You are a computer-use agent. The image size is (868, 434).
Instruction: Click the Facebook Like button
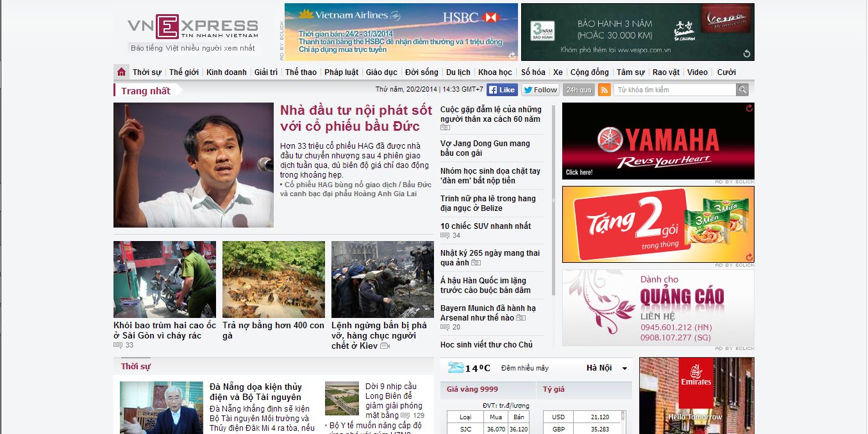[x=502, y=90]
